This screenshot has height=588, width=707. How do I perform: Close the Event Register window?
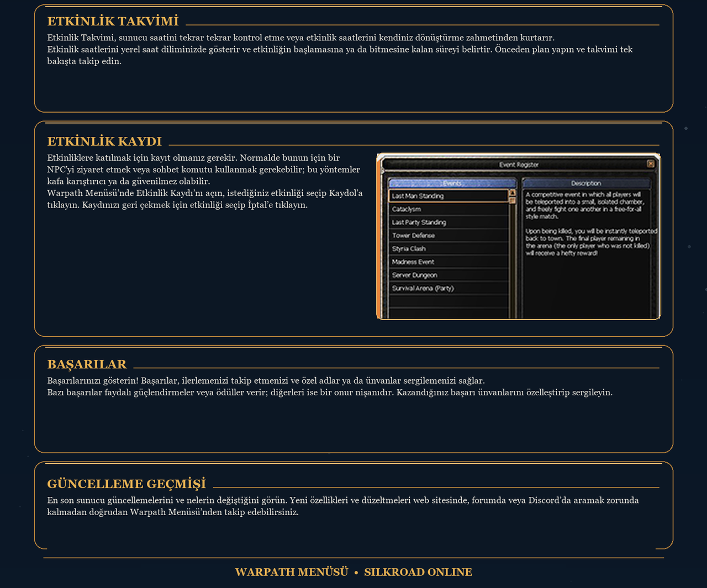pos(651,164)
